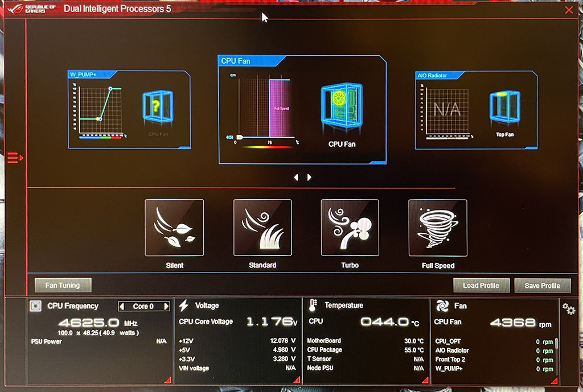Screen dimensions: 583x392
Task: Expand the Fan panel corner triangle
Action: pos(554,380)
